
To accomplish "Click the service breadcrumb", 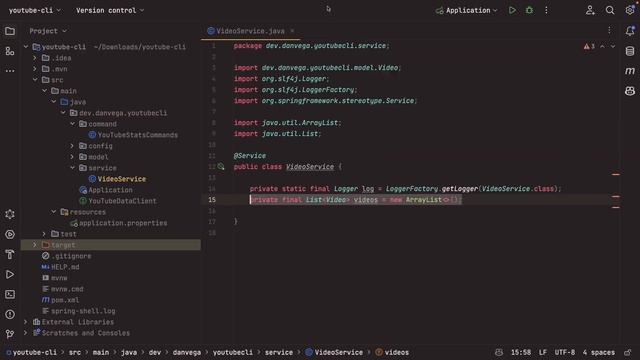I will point(279,352).
